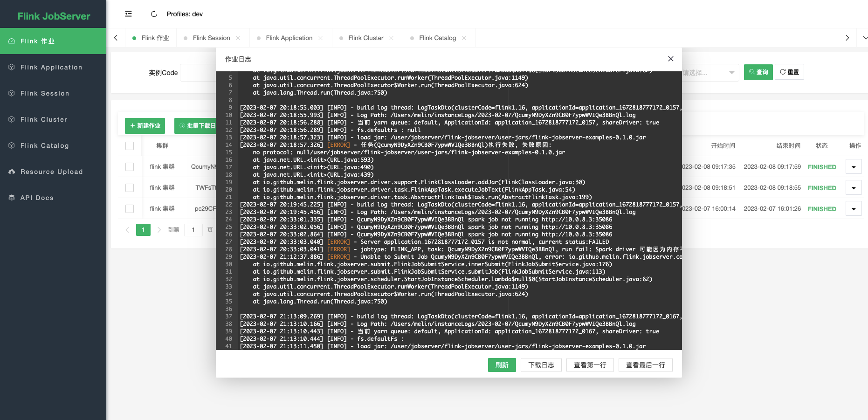Click the Resource Upload cloud icon
Viewport: 868px width, 420px height.
12,172
